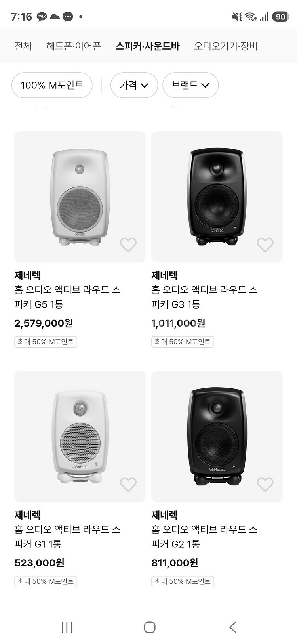Open the G2 speaker product title link
Screen dimensions: 297x644
coord(204,536)
